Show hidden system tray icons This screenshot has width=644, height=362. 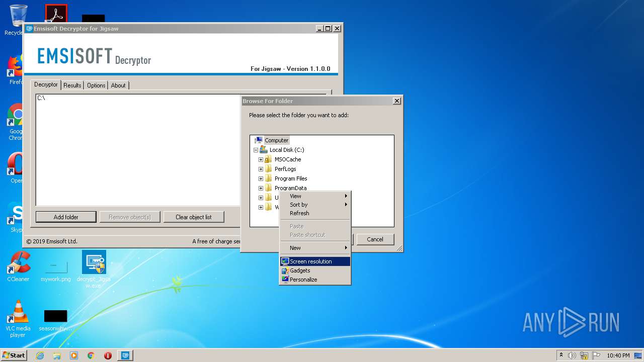[561, 355]
